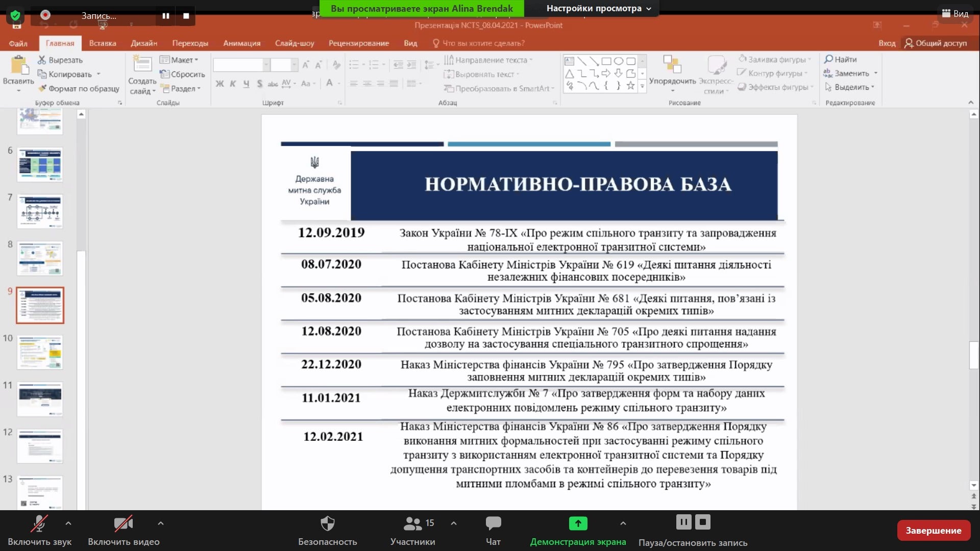Open the font size combo box
980x551 pixels.
click(x=284, y=65)
